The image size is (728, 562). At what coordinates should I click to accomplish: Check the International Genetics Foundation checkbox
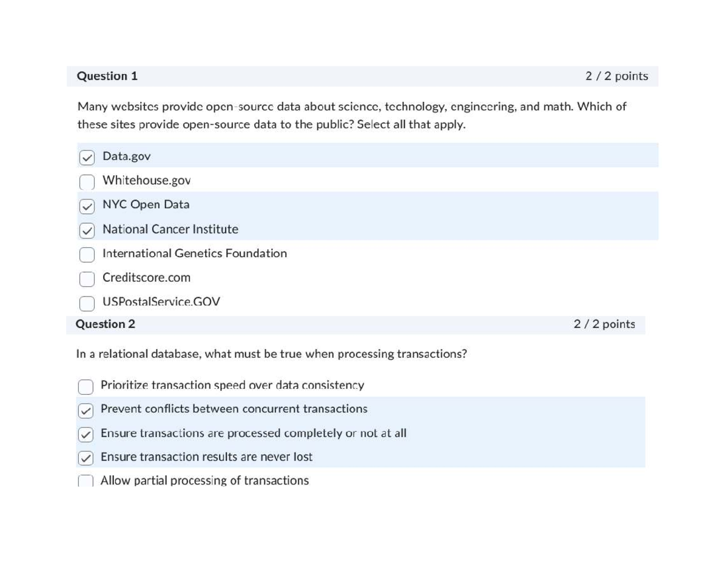[87, 254]
